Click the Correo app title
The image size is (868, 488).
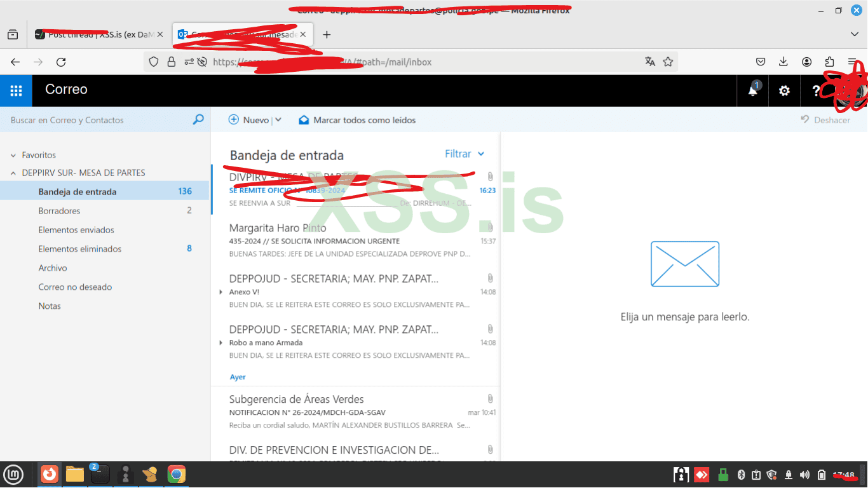66,90
